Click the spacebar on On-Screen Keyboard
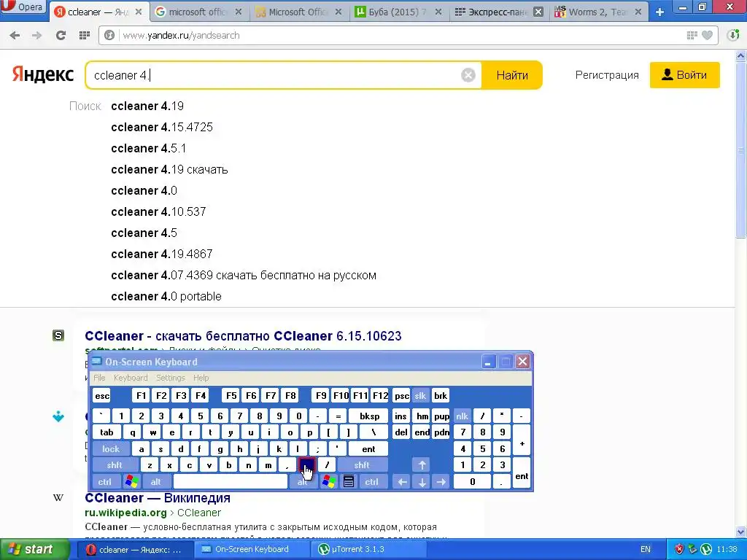Screen dimensions: 747x560 pos(231,482)
